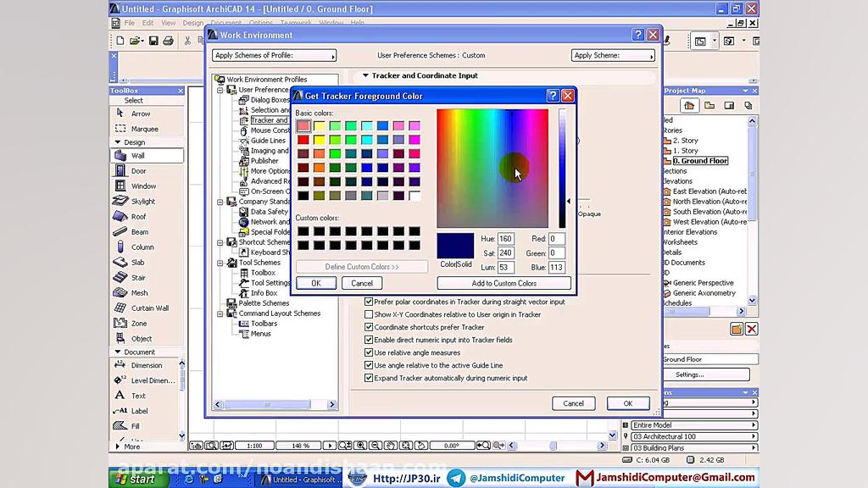Image resolution: width=868 pixels, height=488 pixels.
Task: Click the Open file toolbar icon
Action: pos(136,41)
